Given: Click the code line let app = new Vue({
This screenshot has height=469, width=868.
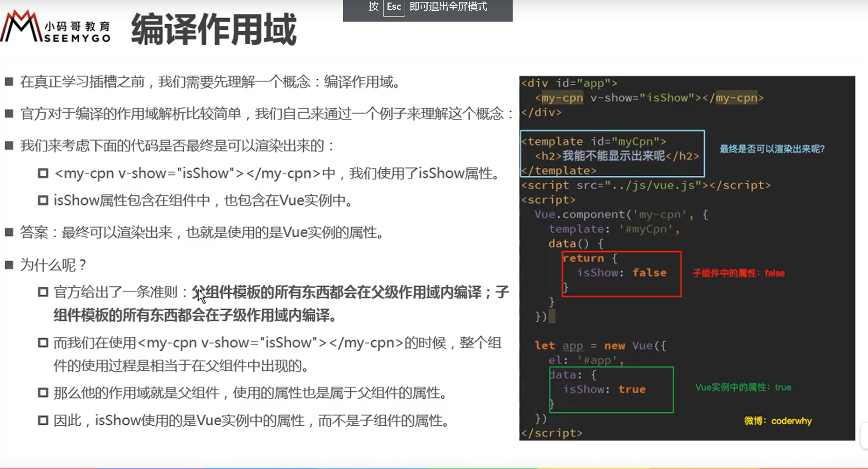Looking at the screenshot, I should 600,346.
